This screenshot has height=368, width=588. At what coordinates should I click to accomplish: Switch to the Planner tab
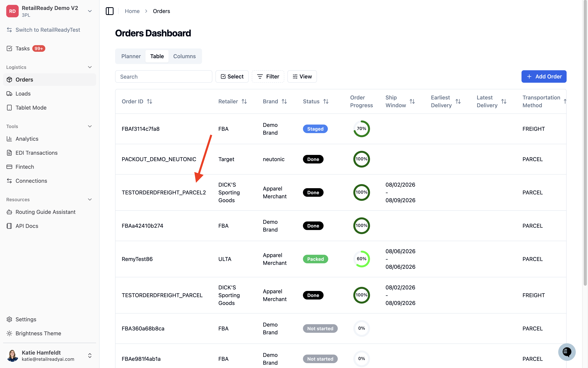point(131,56)
